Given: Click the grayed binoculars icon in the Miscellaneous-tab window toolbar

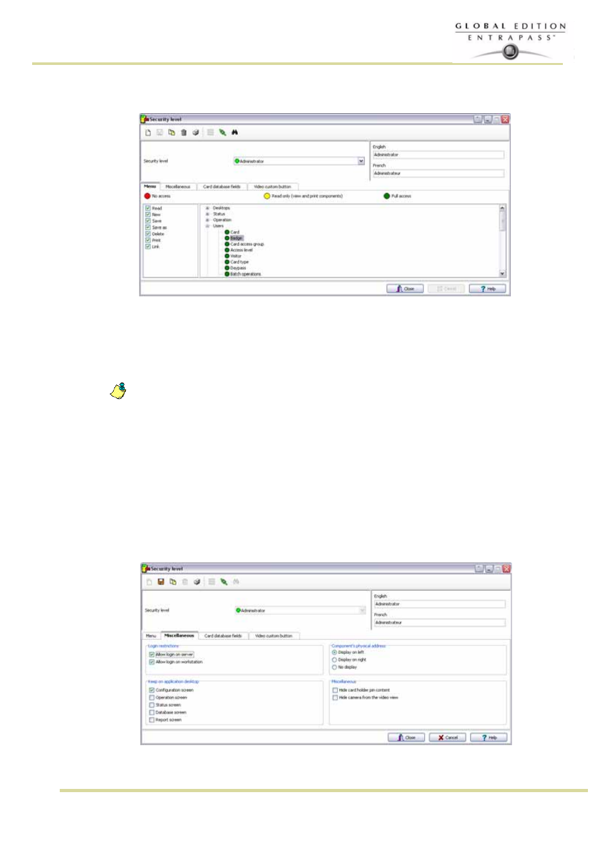Looking at the screenshot, I should 236,582.
